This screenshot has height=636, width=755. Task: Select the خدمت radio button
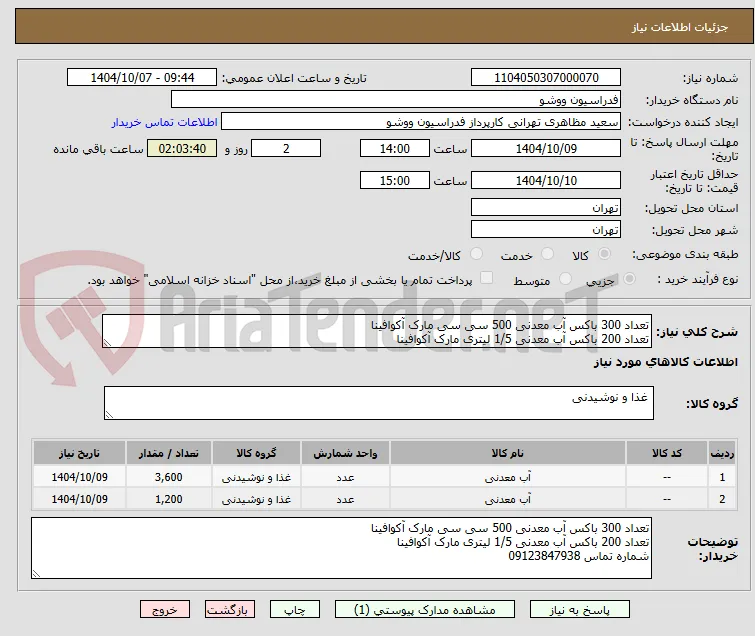point(547,254)
